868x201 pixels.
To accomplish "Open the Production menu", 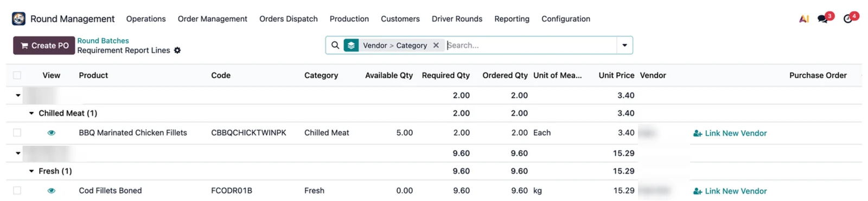I will point(349,18).
